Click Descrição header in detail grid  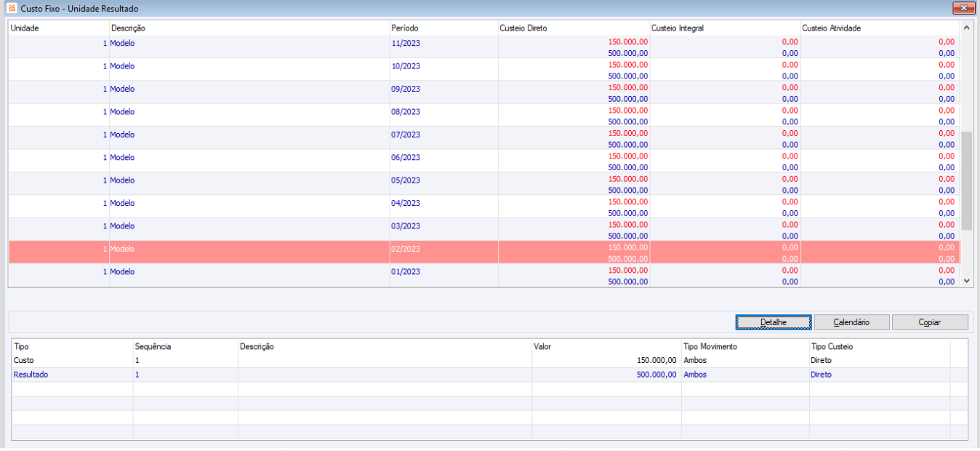385,346
